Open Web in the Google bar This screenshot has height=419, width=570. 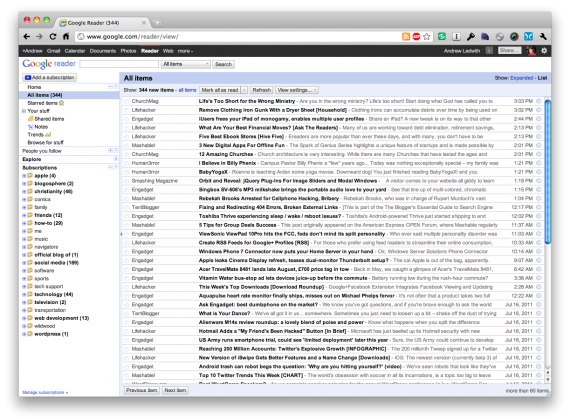(168, 51)
